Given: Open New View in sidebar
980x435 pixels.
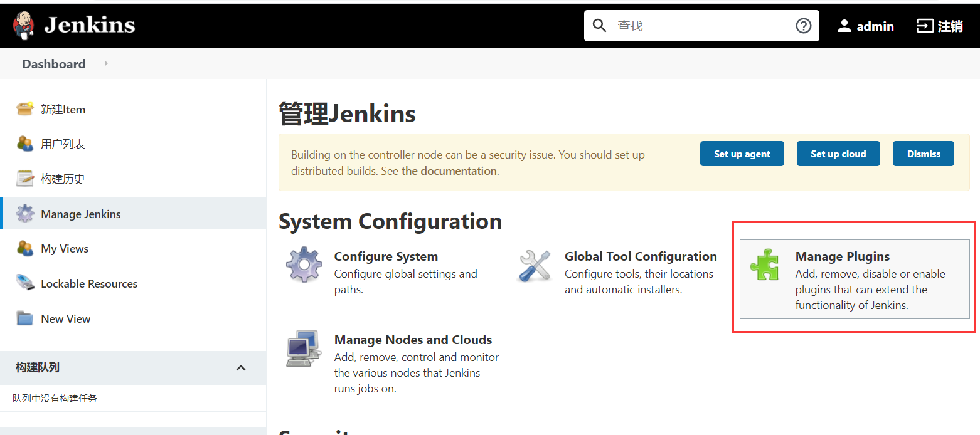Looking at the screenshot, I should pyautogui.click(x=66, y=319).
